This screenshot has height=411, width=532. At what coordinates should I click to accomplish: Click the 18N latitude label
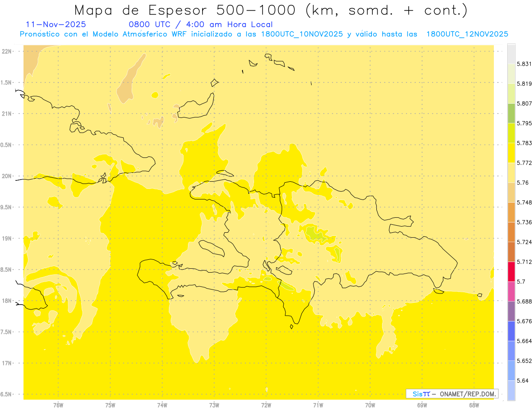point(7,301)
